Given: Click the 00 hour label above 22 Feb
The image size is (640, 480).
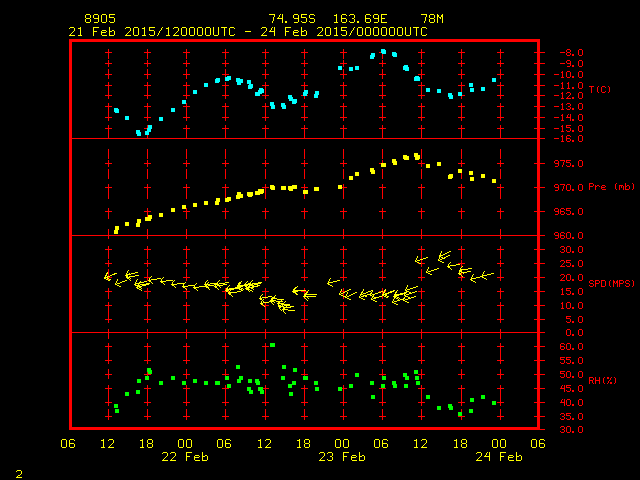Looking at the screenshot, I should [185, 443].
